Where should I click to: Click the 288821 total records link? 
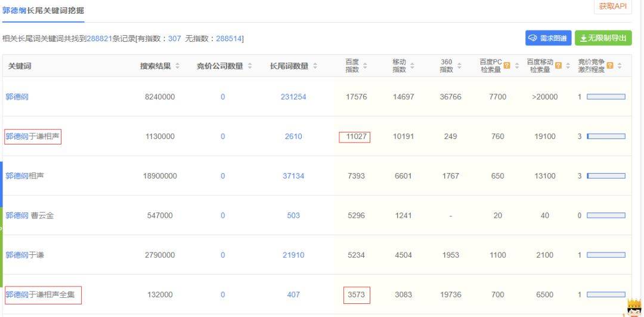[x=99, y=39]
